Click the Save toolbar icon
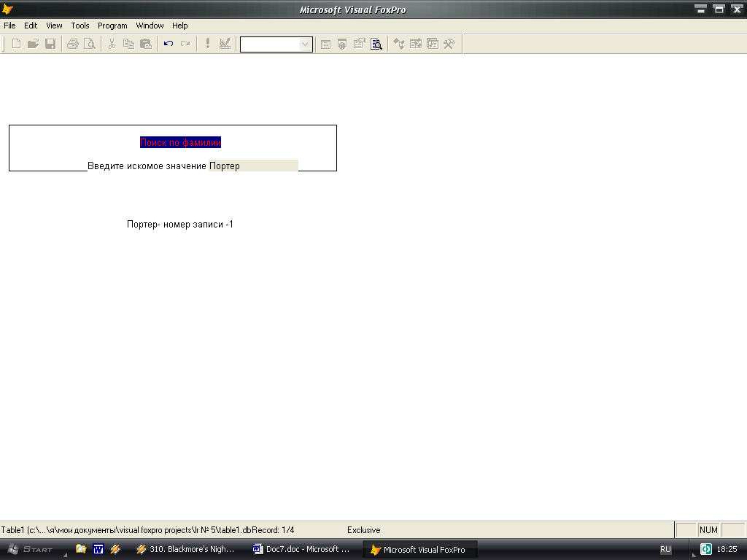 pyautogui.click(x=50, y=44)
